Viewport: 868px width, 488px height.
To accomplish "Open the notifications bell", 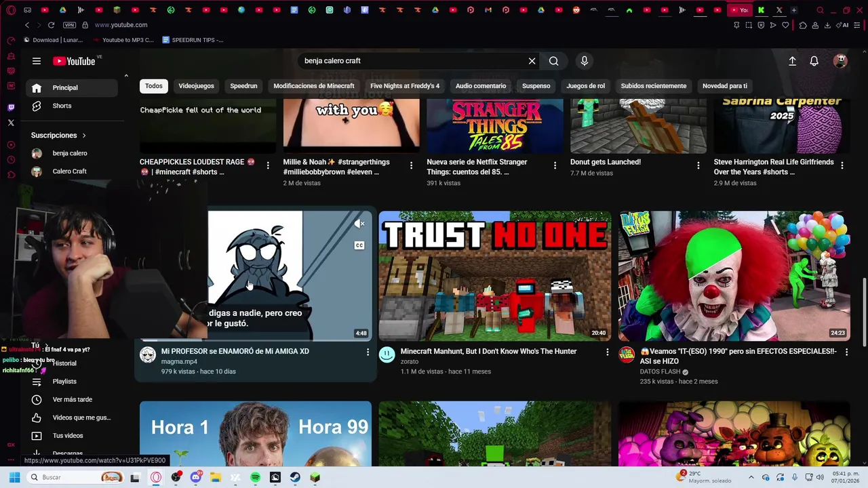I will (814, 61).
